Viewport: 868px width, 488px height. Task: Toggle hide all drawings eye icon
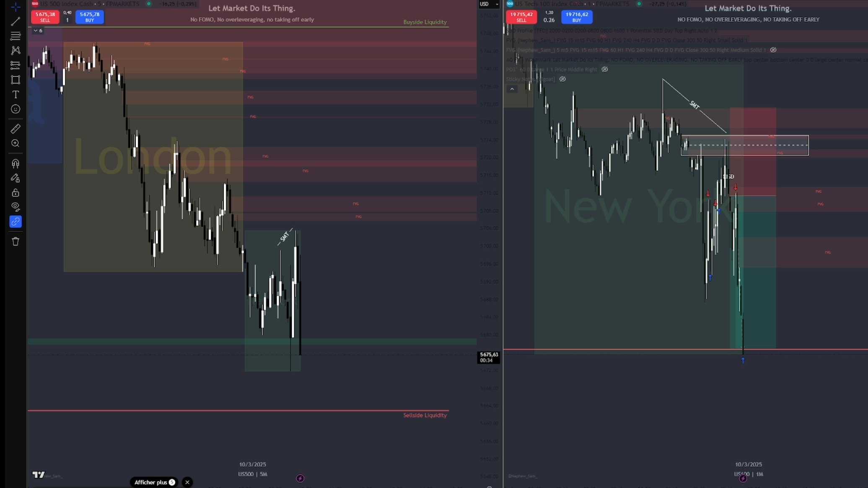click(16, 207)
